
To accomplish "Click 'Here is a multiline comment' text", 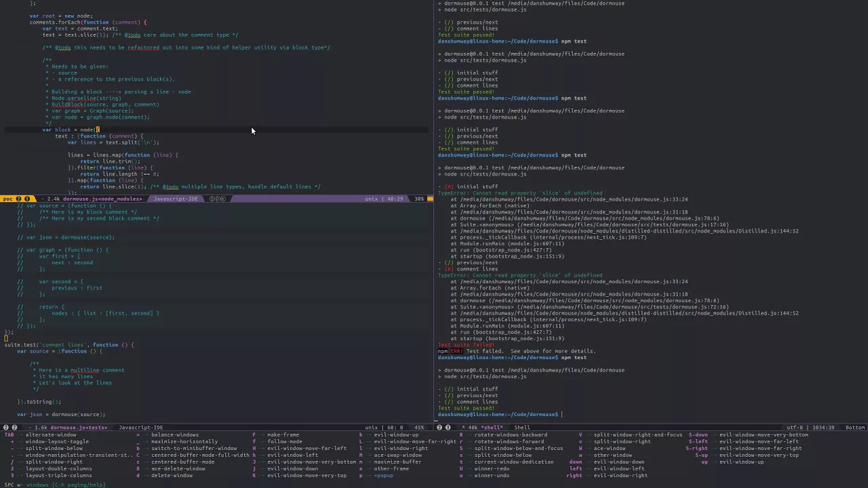I will coord(81,370).
